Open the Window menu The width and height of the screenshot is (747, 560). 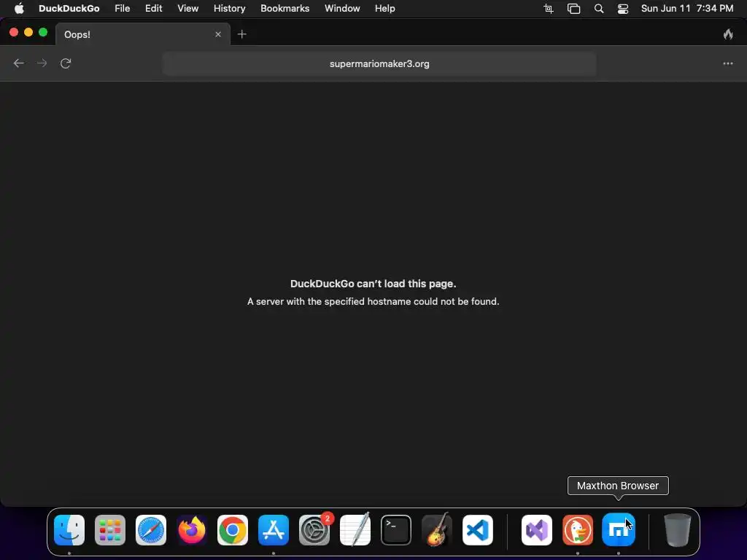pyautogui.click(x=342, y=9)
